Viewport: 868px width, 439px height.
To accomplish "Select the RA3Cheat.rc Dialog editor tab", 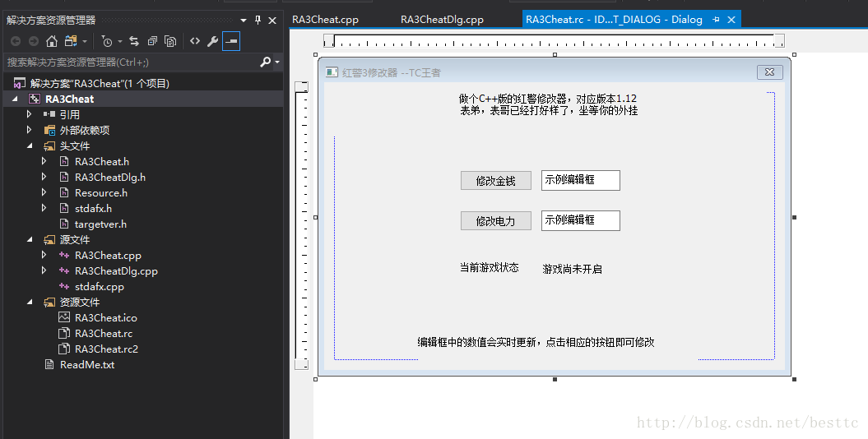I will point(614,20).
